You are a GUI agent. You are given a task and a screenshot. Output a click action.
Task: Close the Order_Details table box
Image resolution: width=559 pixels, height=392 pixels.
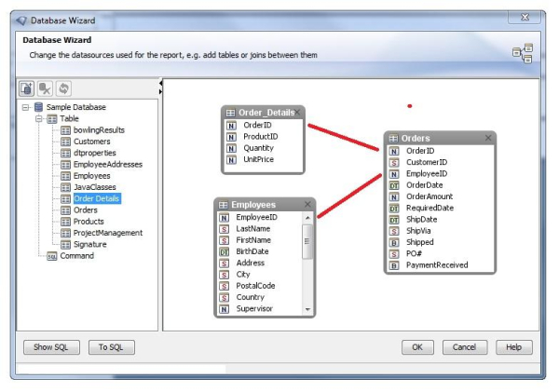click(298, 113)
